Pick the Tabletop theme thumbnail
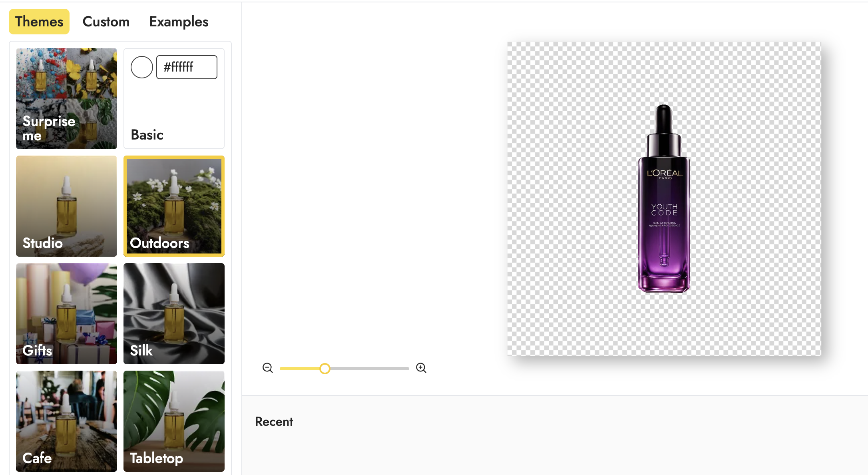 (x=174, y=421)
